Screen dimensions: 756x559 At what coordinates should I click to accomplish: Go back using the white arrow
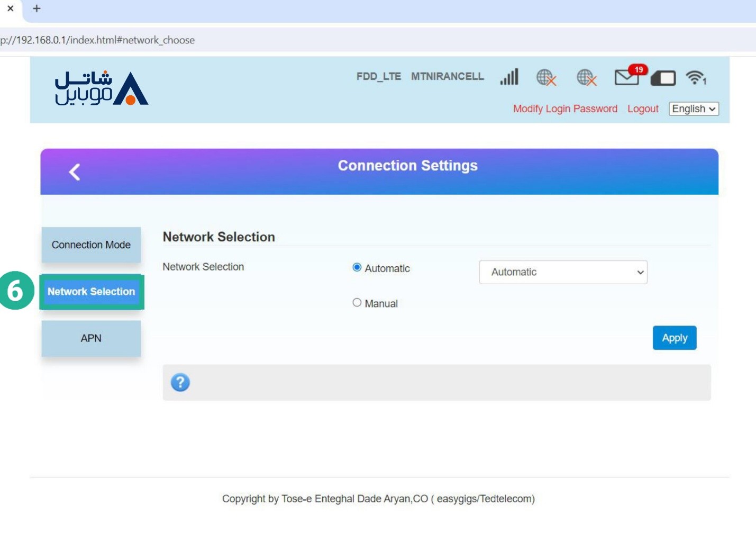[75, 172]
